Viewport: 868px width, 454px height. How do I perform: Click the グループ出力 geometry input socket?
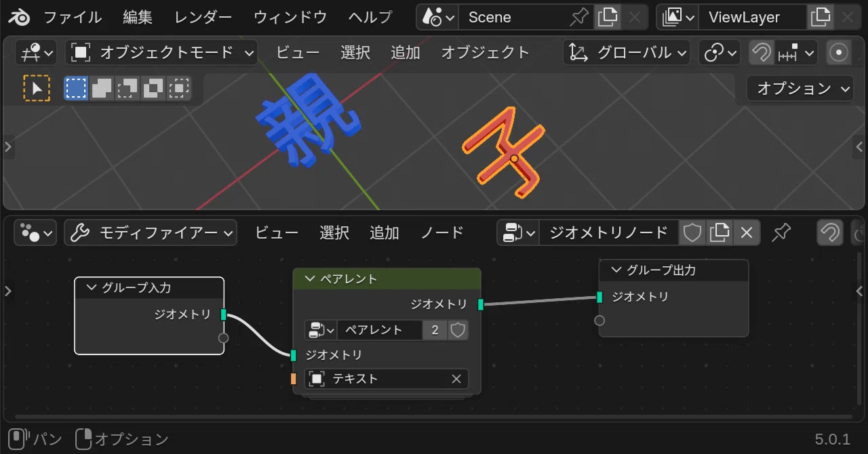pyautogui.click(x=599, y=297)
